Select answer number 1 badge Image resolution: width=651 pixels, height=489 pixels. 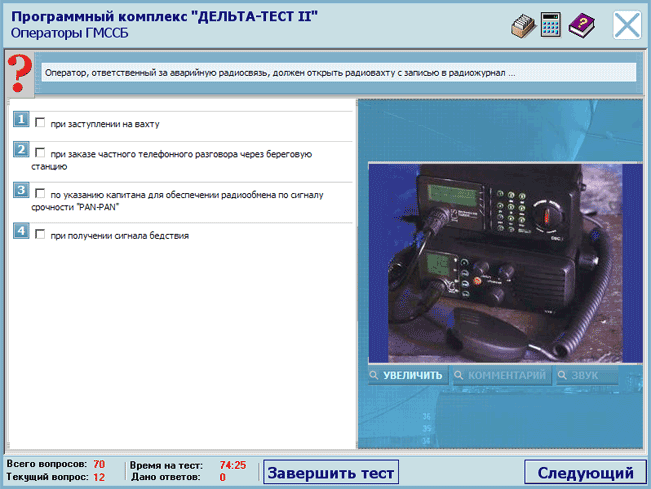pos(21,121)
